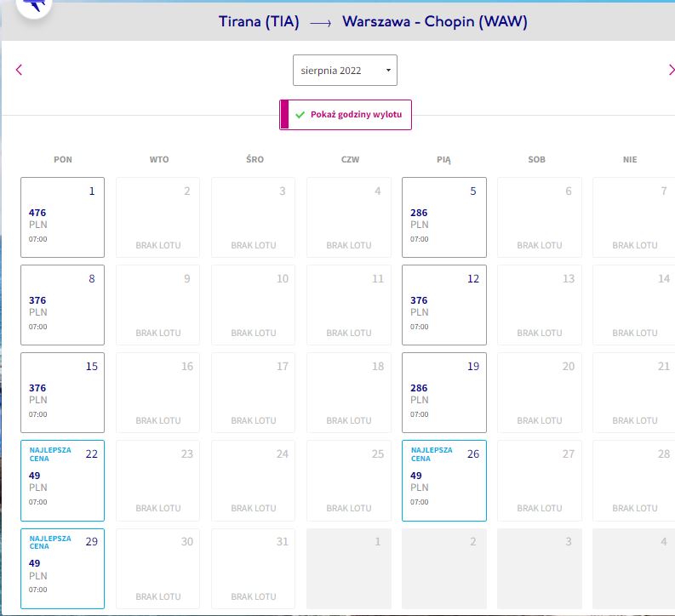Click unavailable August 30 cell
The width and height of the screenshot is (675, 616).
158,568
